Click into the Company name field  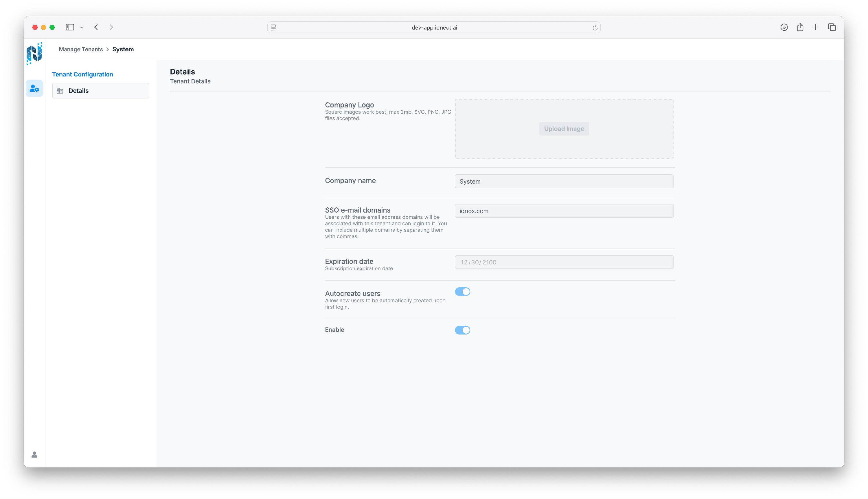[x=564, y=181]
